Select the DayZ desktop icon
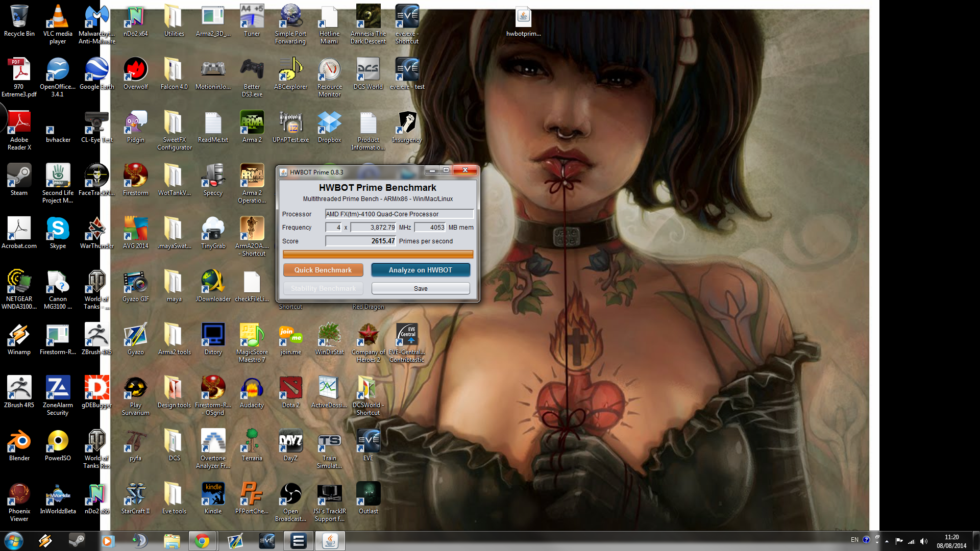Viewport: 980px width, 551px height. click(x=290, y=445)
